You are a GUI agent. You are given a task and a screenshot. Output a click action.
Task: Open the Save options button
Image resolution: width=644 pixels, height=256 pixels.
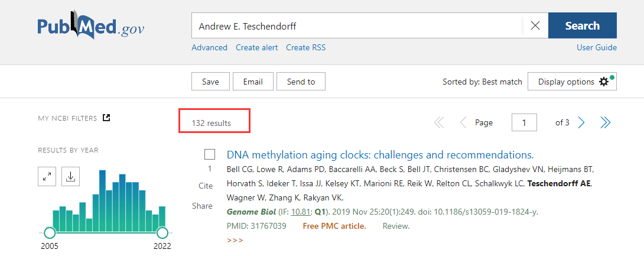[x=210, y=82]
